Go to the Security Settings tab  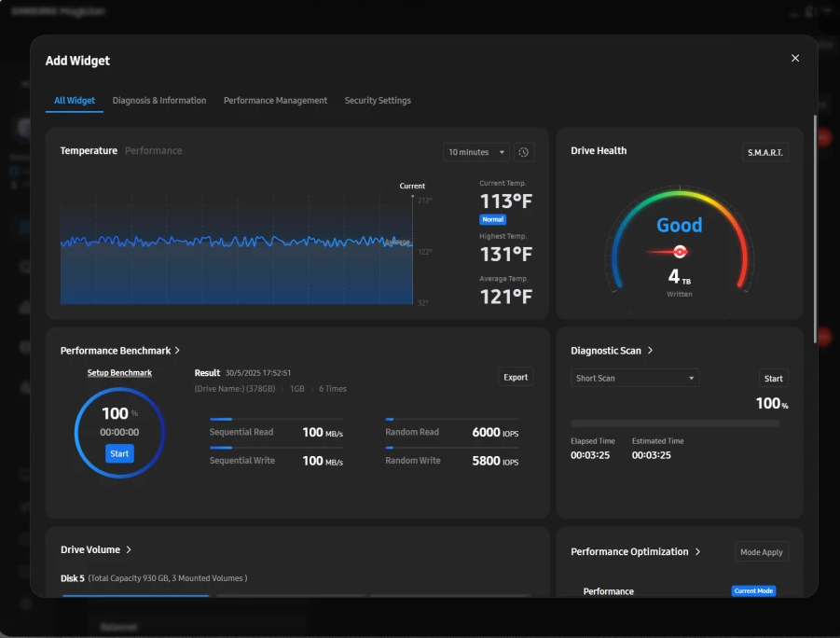378,101
